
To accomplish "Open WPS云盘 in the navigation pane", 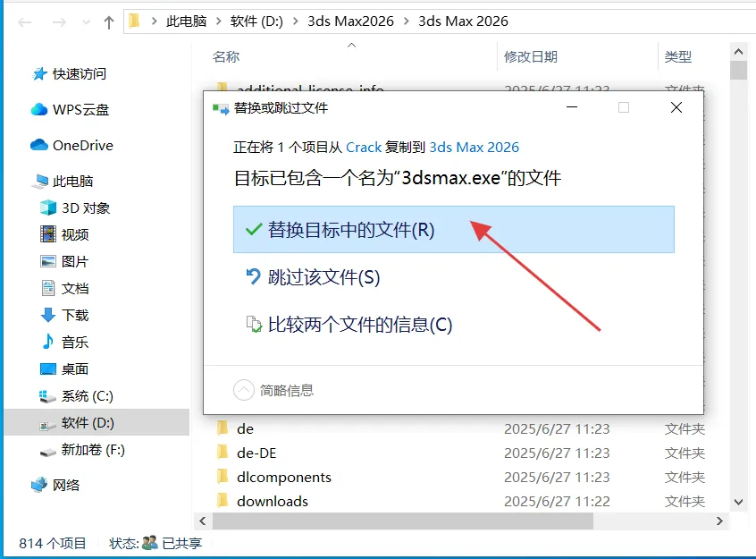I will pos(71,110).
